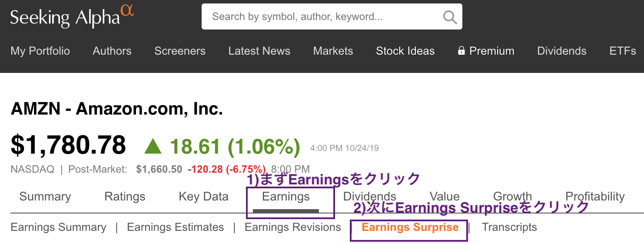The image size is (644, 243).
Task: Open the ETFs menu item
Action: (x=623, y=51)
